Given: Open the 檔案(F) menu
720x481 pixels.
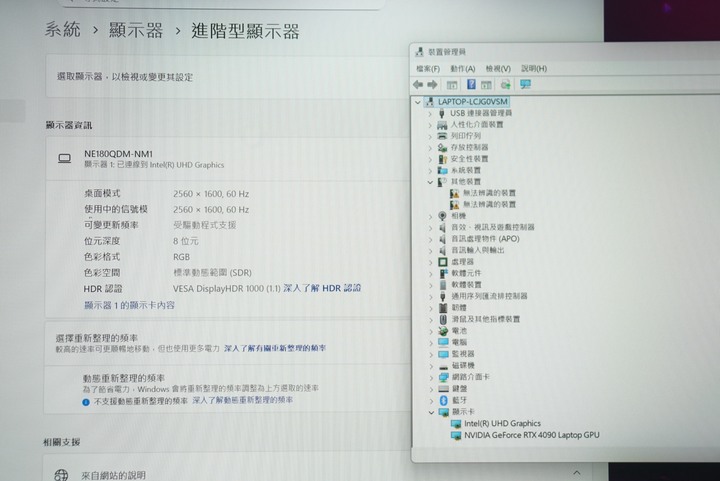Looking at the screenshot, I should click(x=428, y=68).
